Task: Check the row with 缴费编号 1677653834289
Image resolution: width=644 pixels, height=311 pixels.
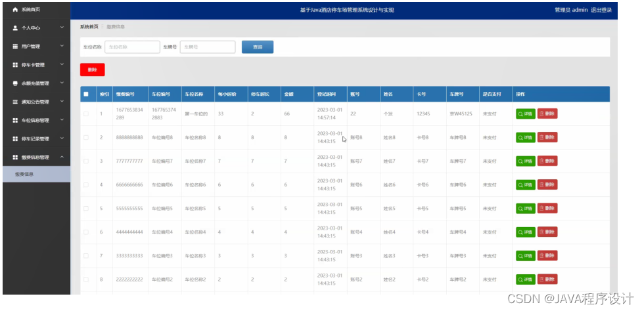Action: (x=86, y=114)
